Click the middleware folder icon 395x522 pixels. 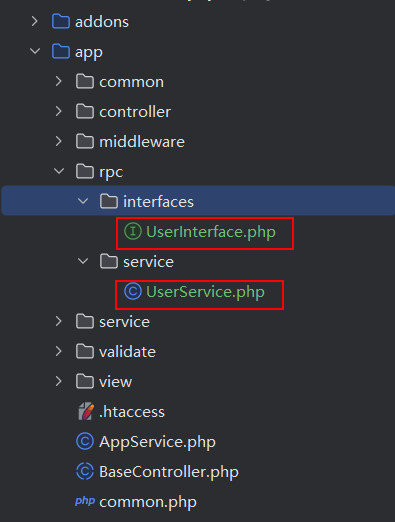(85, 142)
